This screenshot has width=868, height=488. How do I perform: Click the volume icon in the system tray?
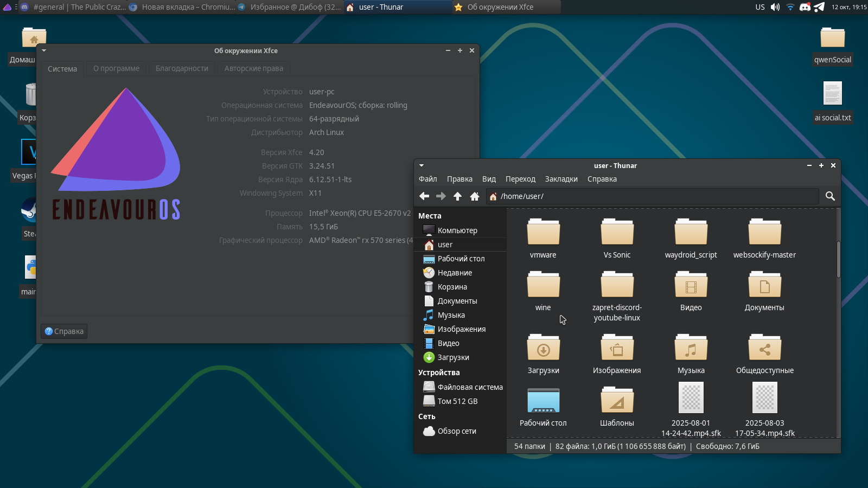[x=775, y=7]
